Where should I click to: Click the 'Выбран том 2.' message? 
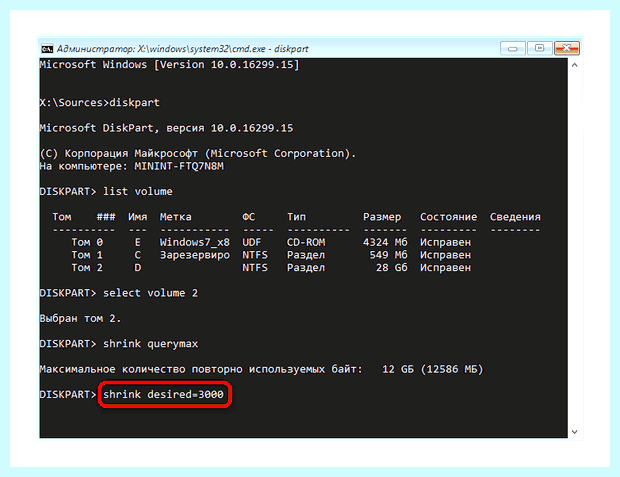click(x=81, y=318)
